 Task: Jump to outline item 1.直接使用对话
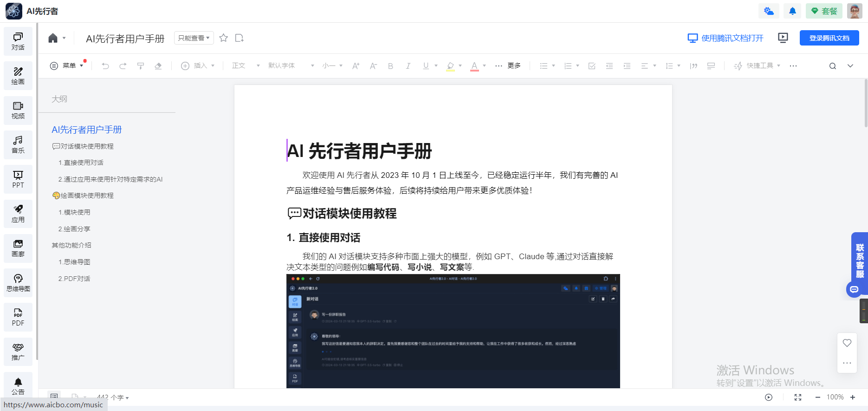tap(81, 163)
